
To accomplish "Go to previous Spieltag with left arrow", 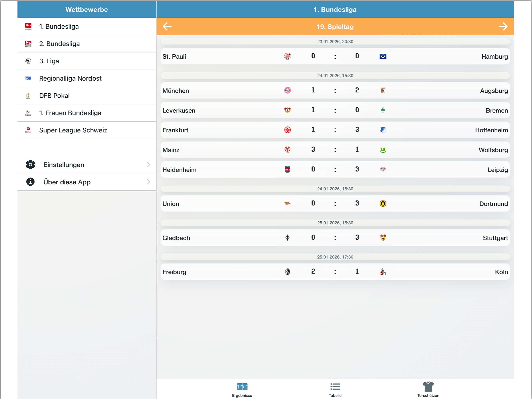I will click(167, 26).
